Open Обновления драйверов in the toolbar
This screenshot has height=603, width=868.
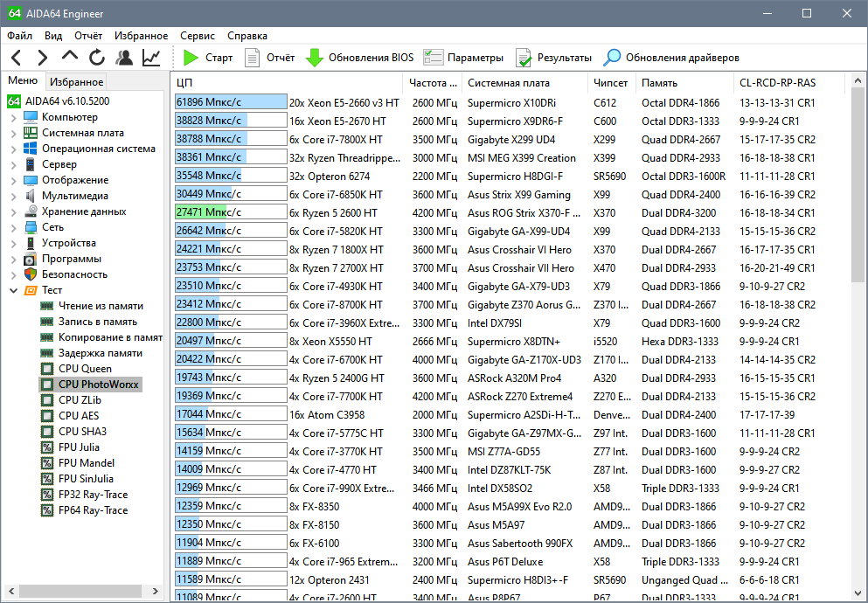(x=671, y=58)
